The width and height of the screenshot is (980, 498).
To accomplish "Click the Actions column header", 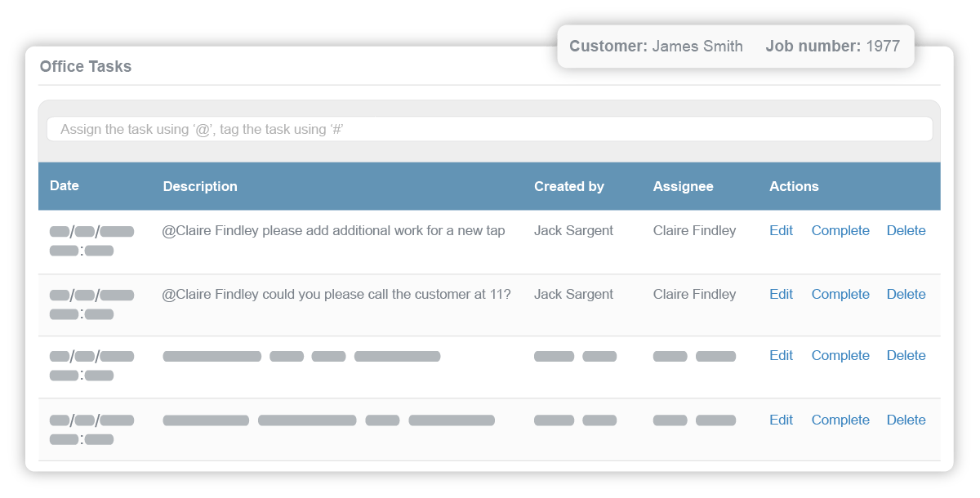I will (x=794, y=186).
